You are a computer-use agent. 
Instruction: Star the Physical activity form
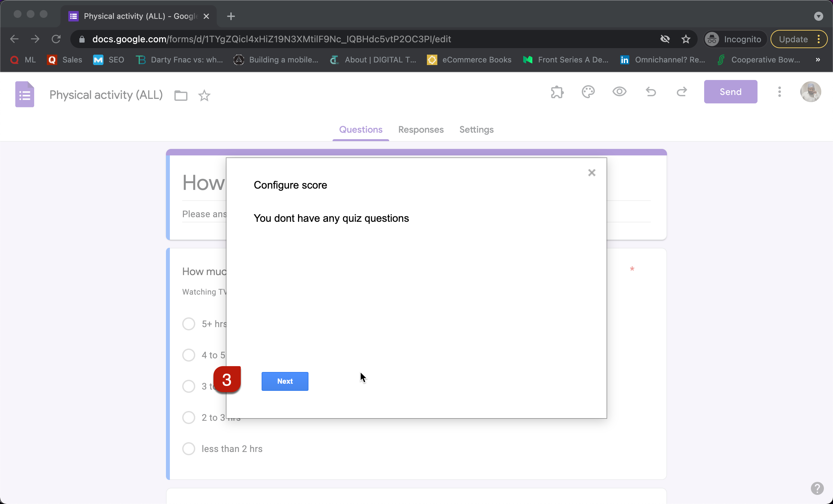point(204,96)
